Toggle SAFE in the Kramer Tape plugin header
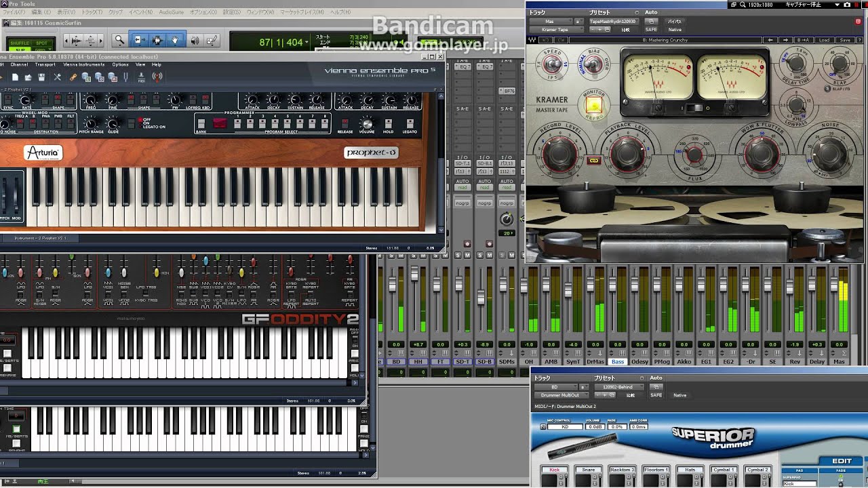 tap(651, 30)
